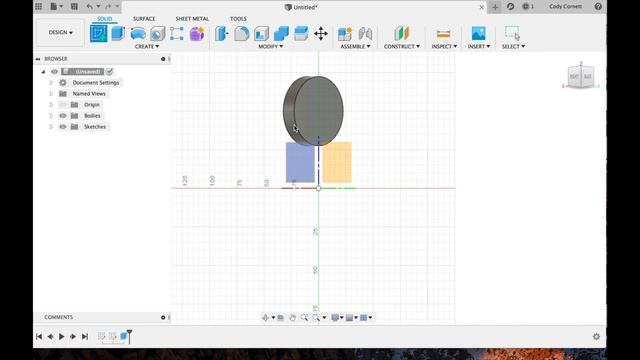The height and width of the screenshot is (360, 640).
Task: Open the CONSTRUCT dropdown
Action: (x=402, y=47)
